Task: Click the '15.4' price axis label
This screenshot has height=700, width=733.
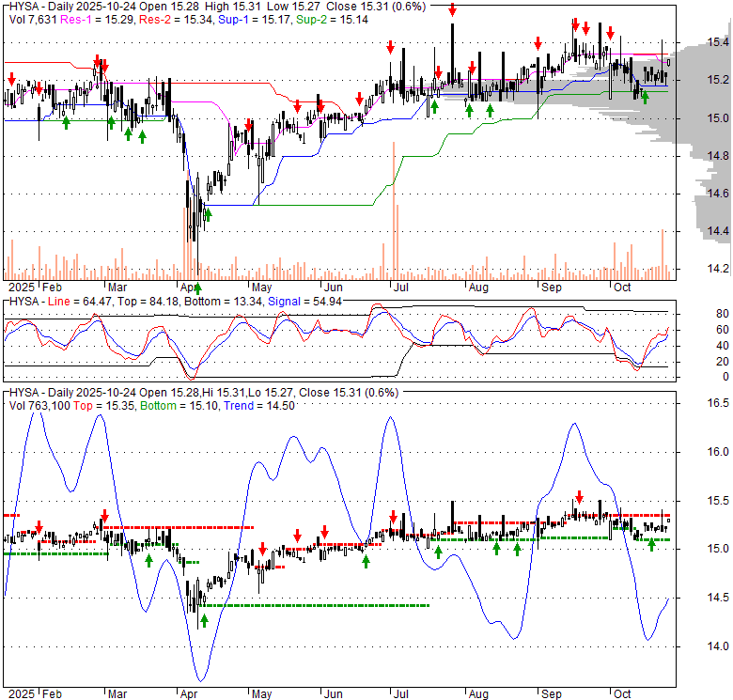Action: coord(718,42)
